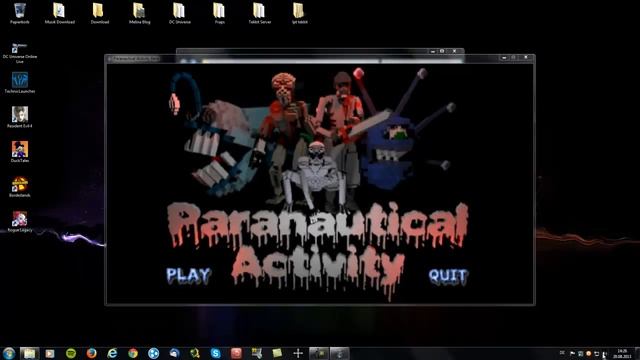
Task: Open Windows Explorer from the taskbar
Action: tap(29, 353)
